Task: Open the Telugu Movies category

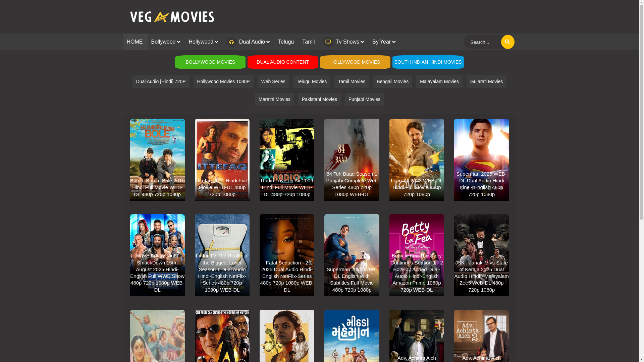Action: [x=312, y=81]
